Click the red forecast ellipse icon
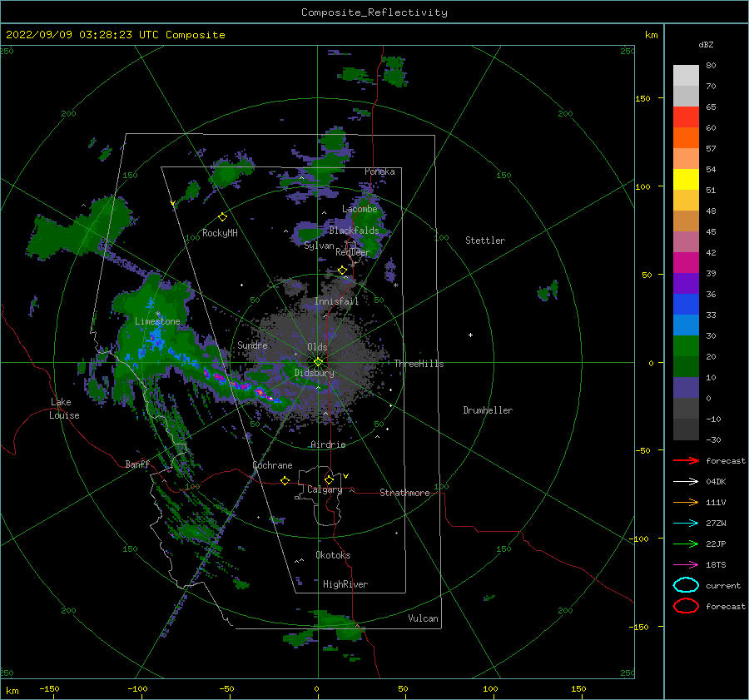Image resolution: width=749 pixels, height=700 pixels. coord(686,606)
